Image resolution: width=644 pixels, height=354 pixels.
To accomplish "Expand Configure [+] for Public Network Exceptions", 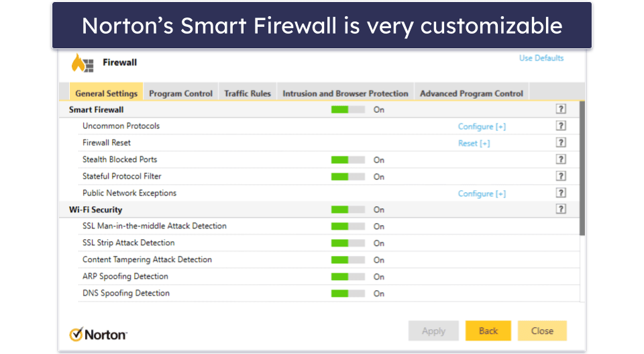I will pyautogui.click(x=482, y=193).
